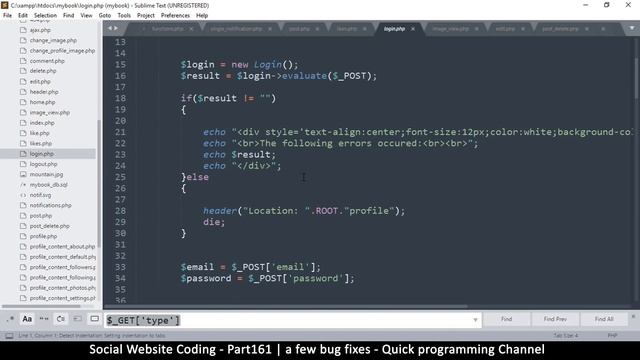Close the login.php tab
Screen dimensions: 640x360
413,29
